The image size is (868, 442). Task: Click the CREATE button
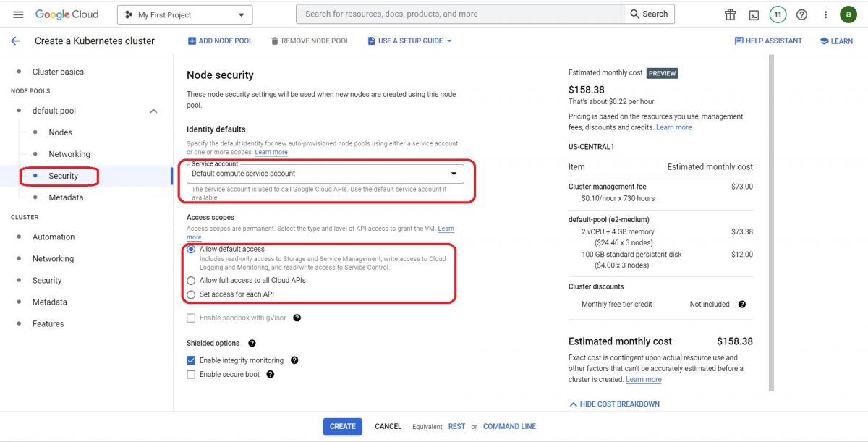pos(342,426)
